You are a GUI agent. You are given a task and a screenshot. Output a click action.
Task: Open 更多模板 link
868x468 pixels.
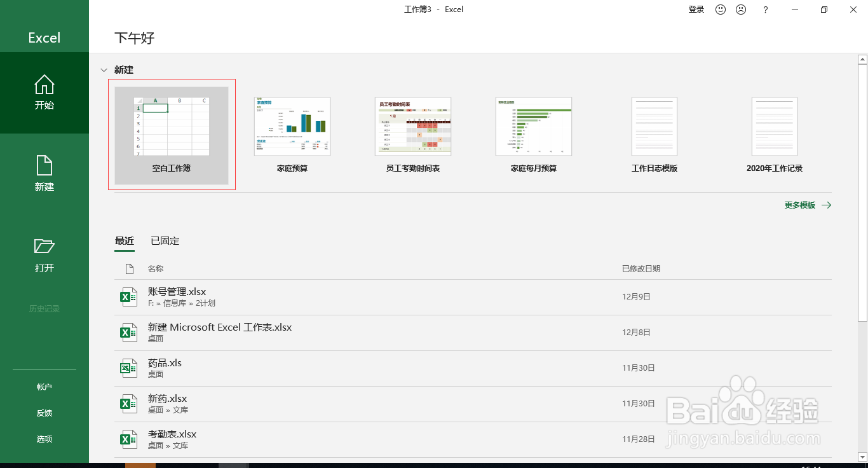[800, 205]
